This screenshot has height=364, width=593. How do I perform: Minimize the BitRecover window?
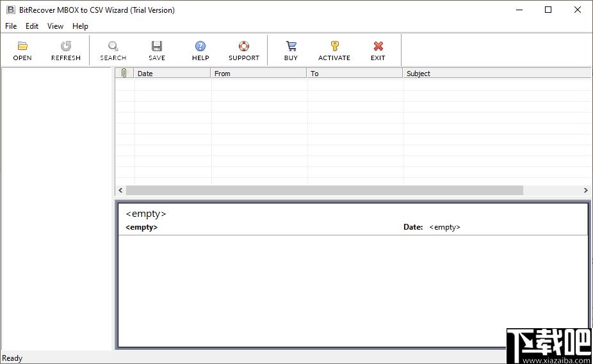(519, 10)
